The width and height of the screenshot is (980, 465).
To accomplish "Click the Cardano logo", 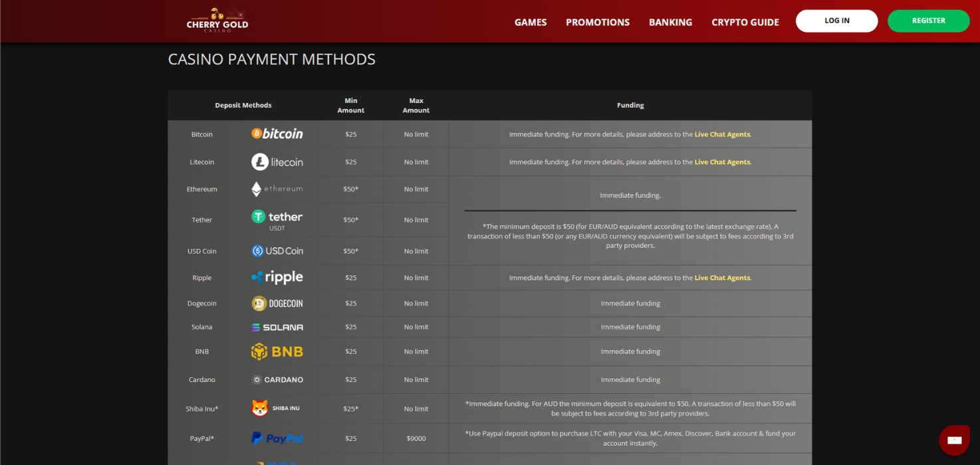I will click(x=277, y=379).
